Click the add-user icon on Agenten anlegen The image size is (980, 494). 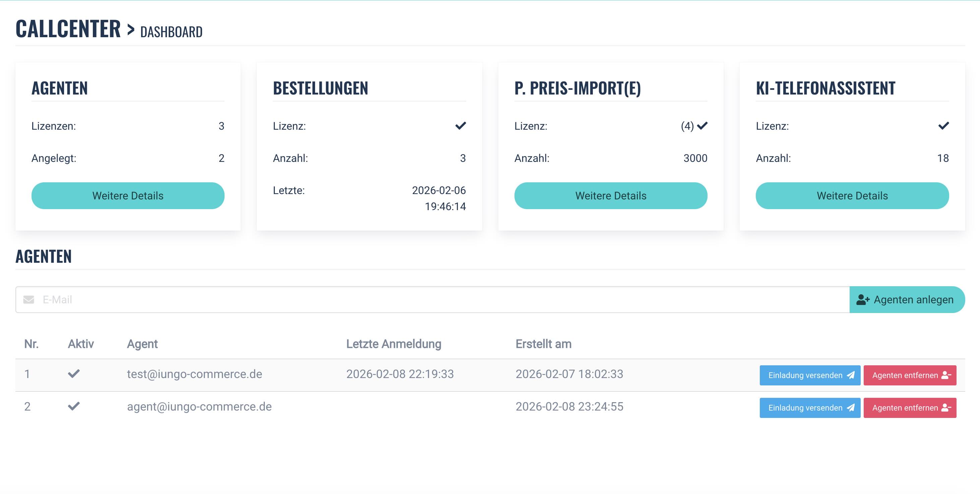[862, 300]
